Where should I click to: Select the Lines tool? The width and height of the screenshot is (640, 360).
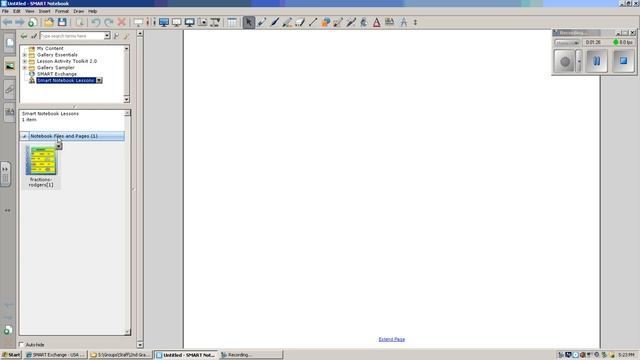(x=313, y=22)
